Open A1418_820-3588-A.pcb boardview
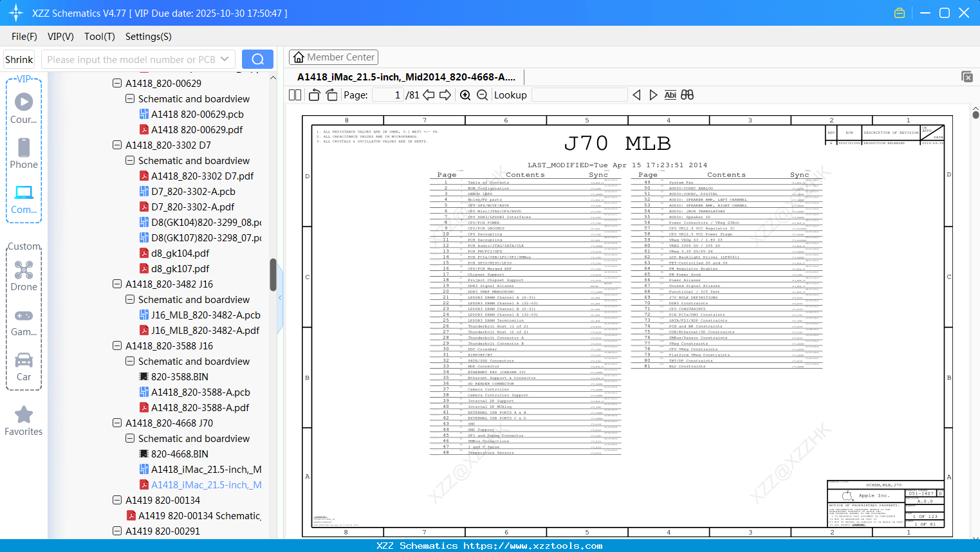This screenshot has width=980, height=552. coord(195,392)
